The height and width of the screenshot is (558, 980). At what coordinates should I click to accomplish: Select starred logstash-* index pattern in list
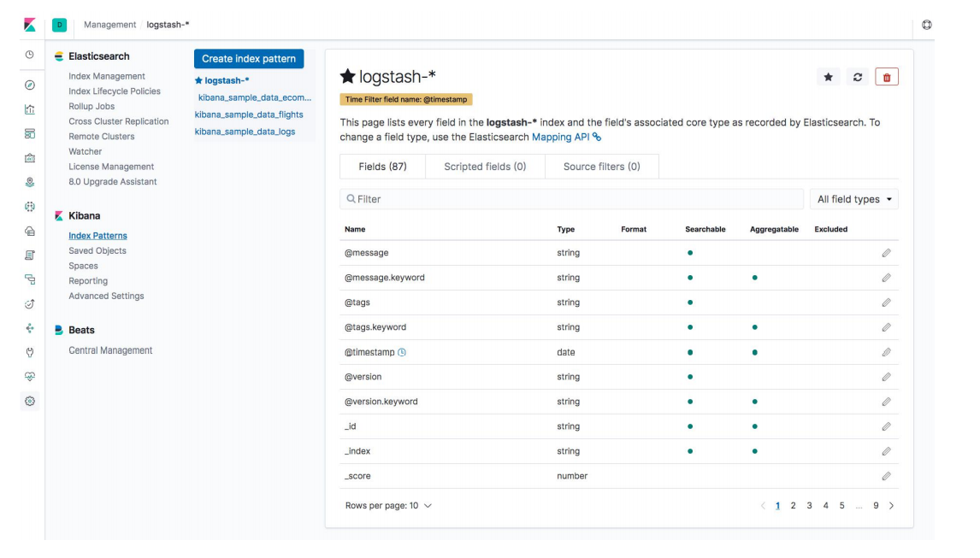pyautogui.click(x=221, y=80)
